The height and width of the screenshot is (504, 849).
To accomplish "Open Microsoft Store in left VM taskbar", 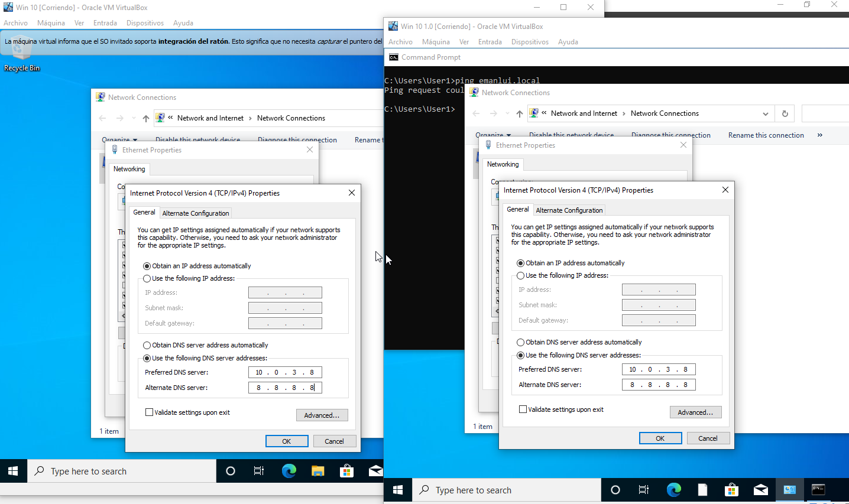I will (347, 471).
